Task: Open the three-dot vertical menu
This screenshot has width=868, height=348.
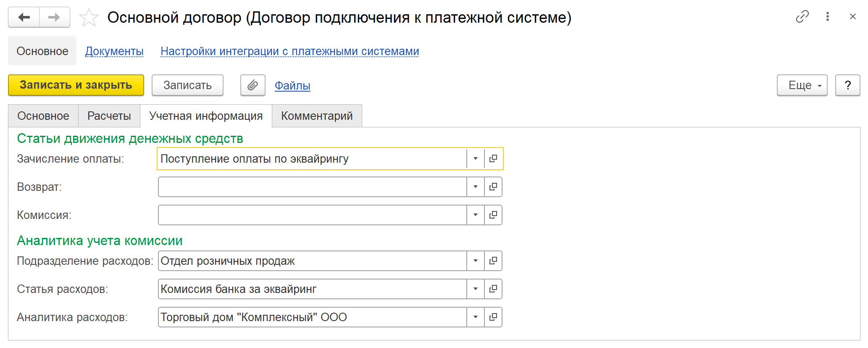Action: pyautogui.click(x=827, y=17)
